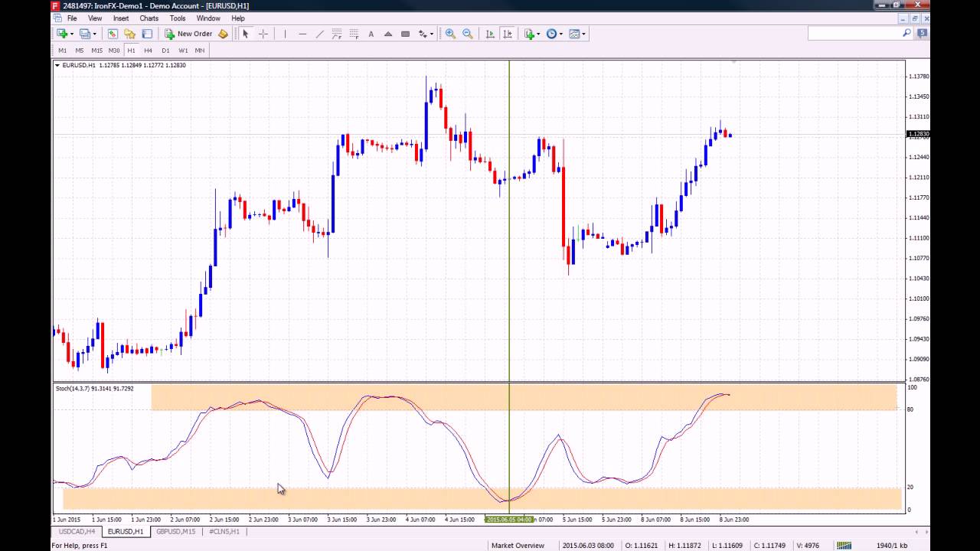This screenshot has width=980, height=551.
Task: Zoom in on the chart
Action: (x=450, y=34)
